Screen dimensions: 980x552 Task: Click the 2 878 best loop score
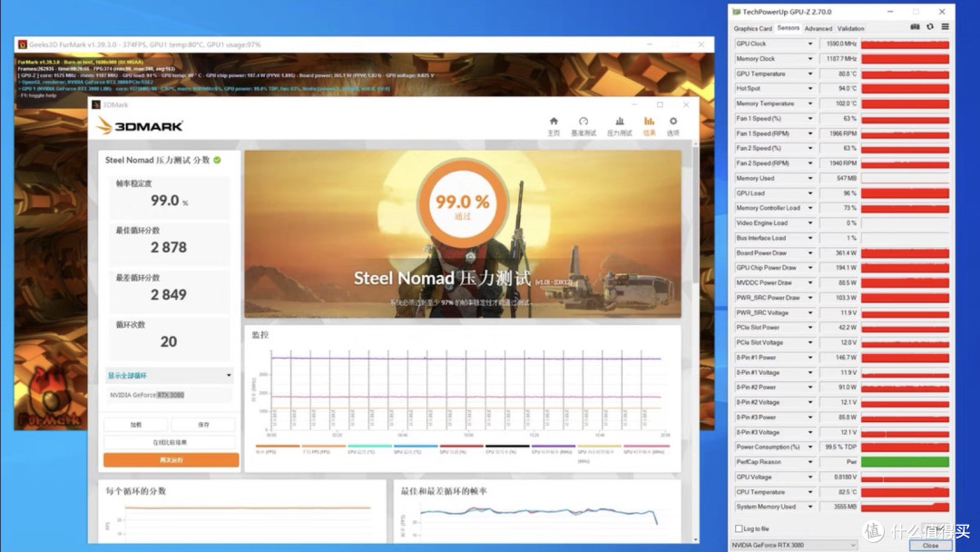coord(169,248)
